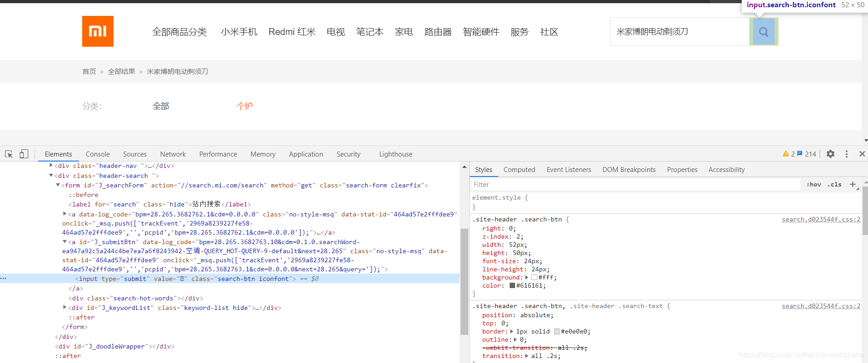The height and width of the screenshot is (363, 868).
Task: Click the #e0e0e0 border color swatch
Action: coord(557,331)
